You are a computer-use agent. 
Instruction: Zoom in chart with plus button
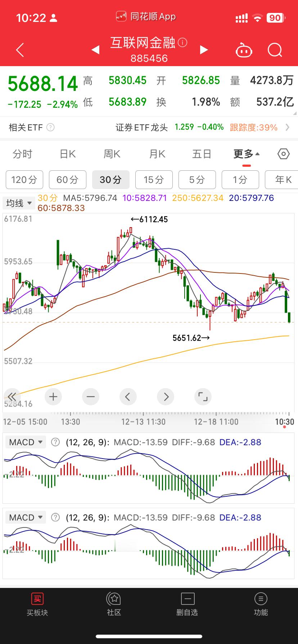coord(53,397)
